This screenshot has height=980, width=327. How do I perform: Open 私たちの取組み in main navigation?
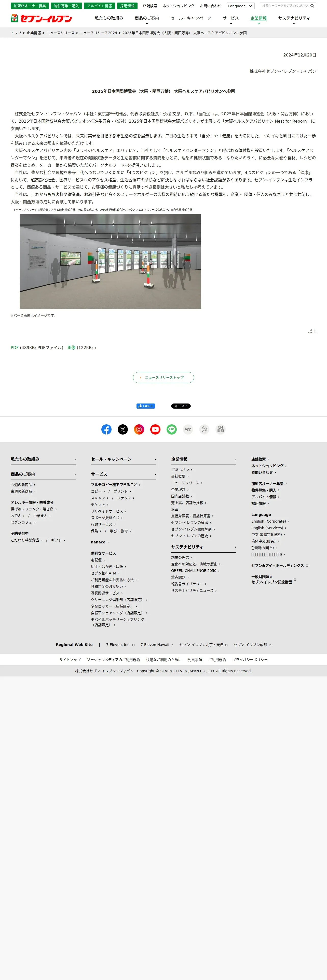pos(109,18)
